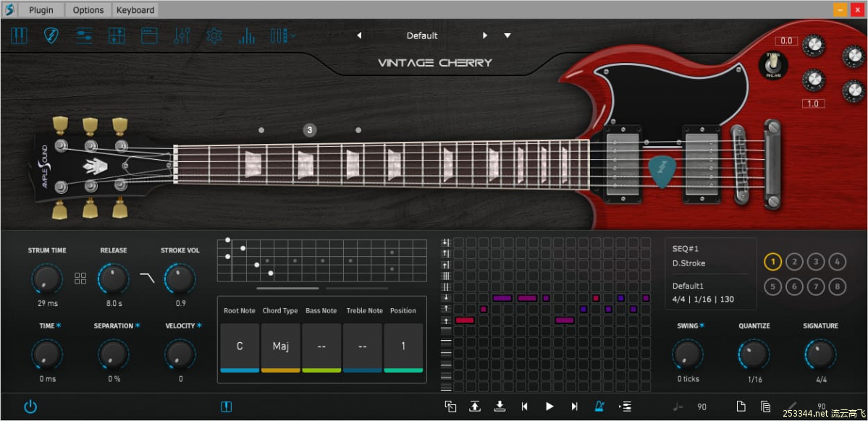Click the D.Stroke label in sequence info
The width and height of the screenshot is (868, 421).
click(688, 263)
